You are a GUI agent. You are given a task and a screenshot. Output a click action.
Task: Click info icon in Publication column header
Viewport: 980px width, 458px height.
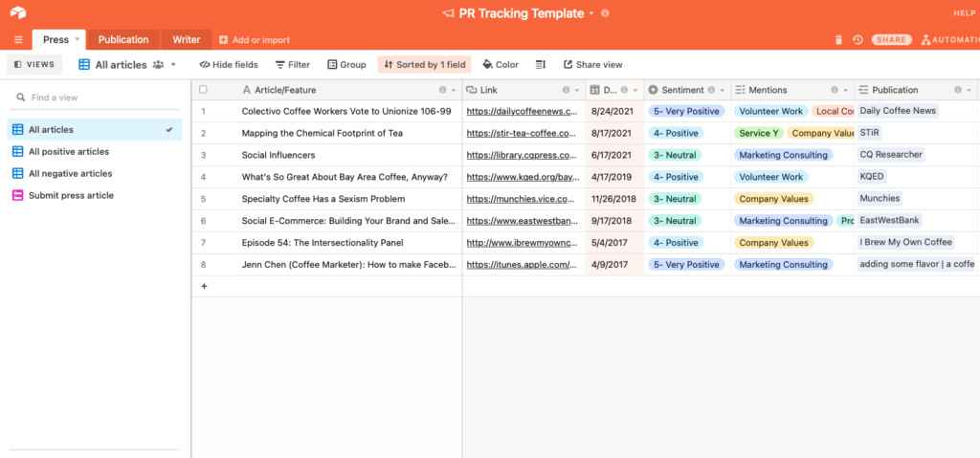click(x=957, y=90)
